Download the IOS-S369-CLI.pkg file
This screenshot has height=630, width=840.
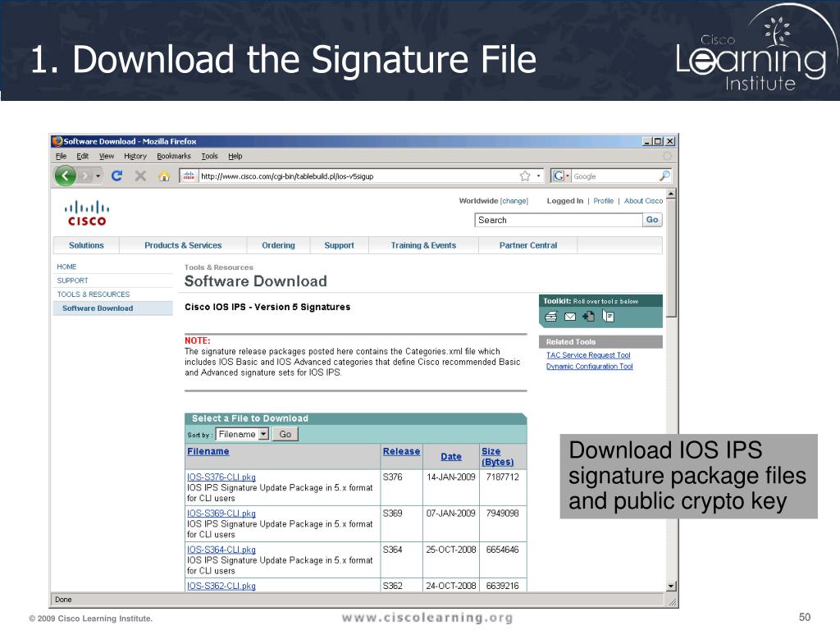point(221,514)
